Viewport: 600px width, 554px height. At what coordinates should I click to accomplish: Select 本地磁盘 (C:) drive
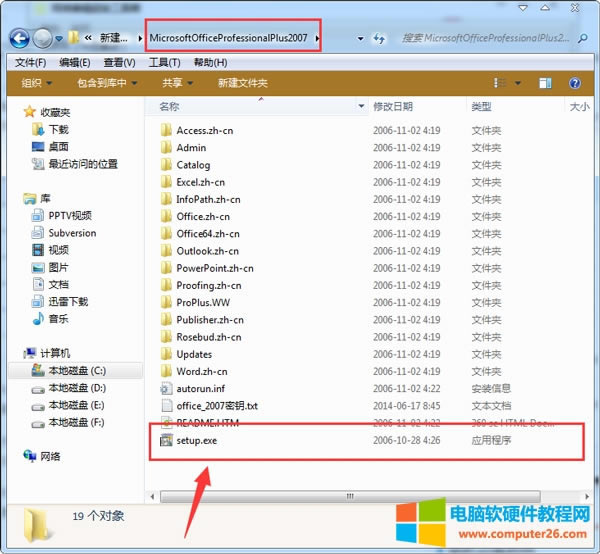[77, 370]
